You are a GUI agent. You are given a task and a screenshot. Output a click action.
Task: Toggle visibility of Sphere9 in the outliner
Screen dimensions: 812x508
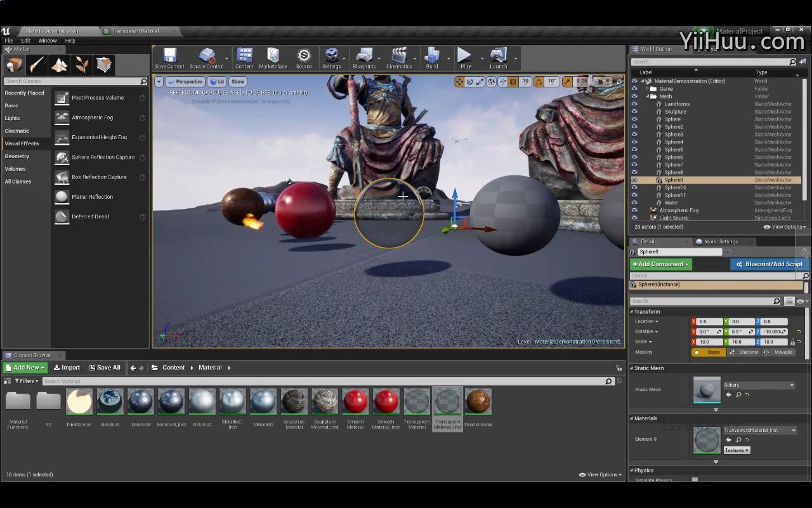(634, 180)
